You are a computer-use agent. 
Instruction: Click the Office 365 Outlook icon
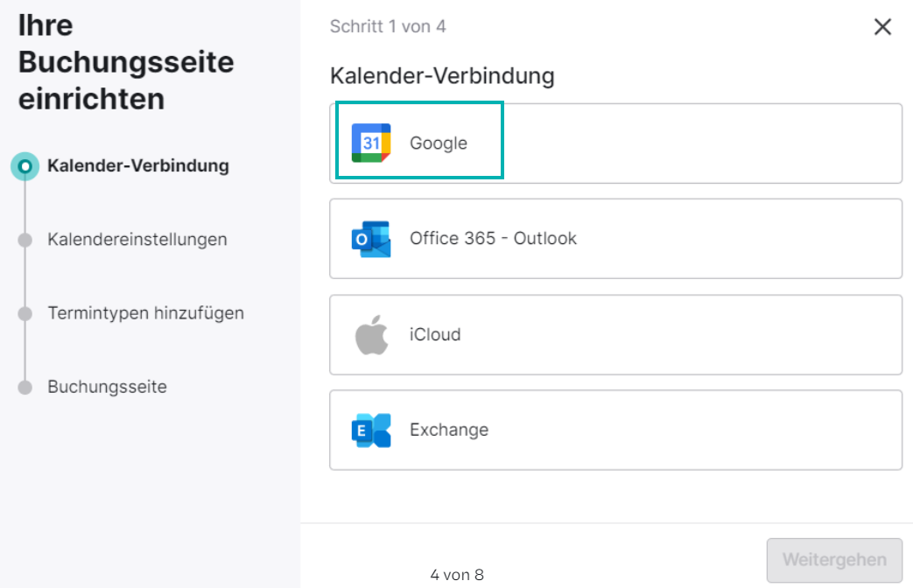click(371, 239)
